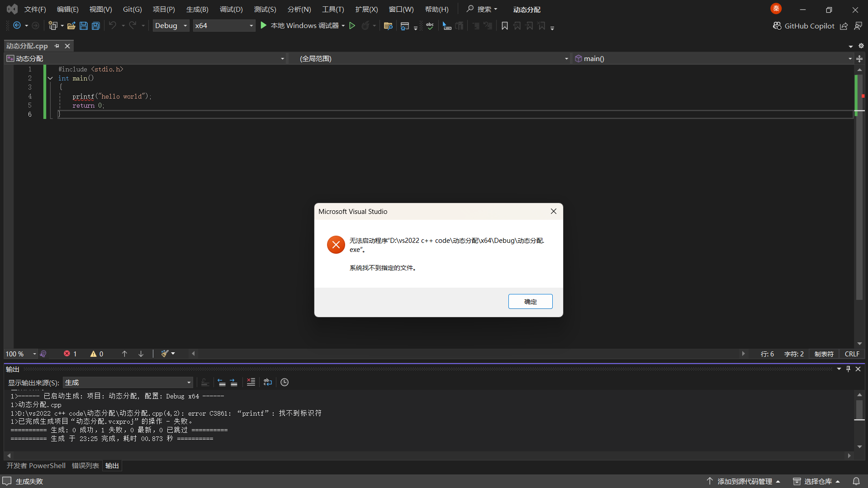This screenshot has width=868, height=488.
Task: Clear all output with red X list icon
Action: (251, 382)
